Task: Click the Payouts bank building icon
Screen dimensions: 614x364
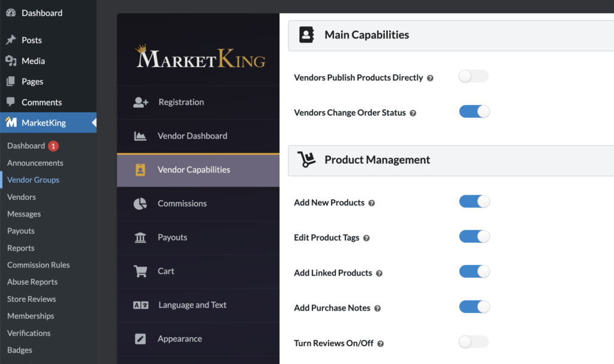Action: (x=140, y=237)
